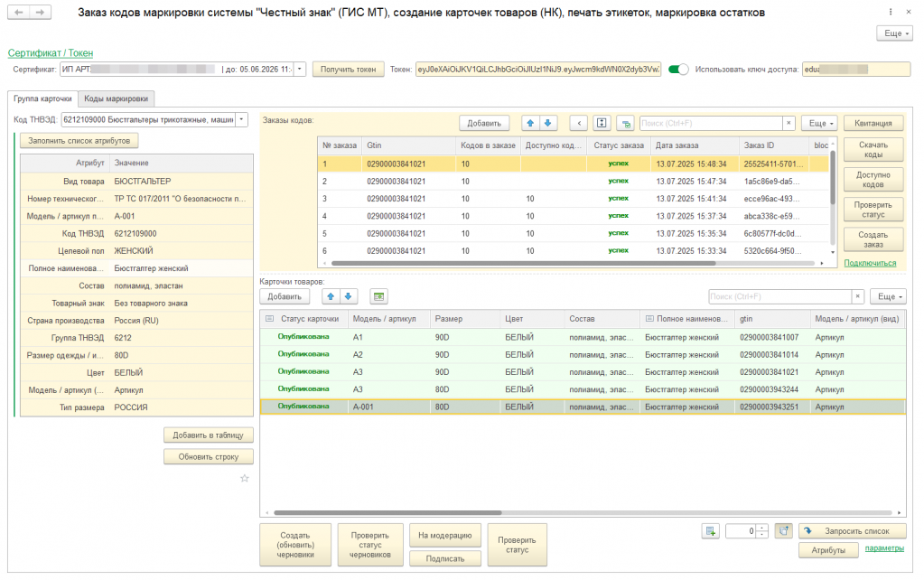The height and width of the screenshot is (580, 924).
Task: Click the add-row icon left of the number field
Action: 711,531
